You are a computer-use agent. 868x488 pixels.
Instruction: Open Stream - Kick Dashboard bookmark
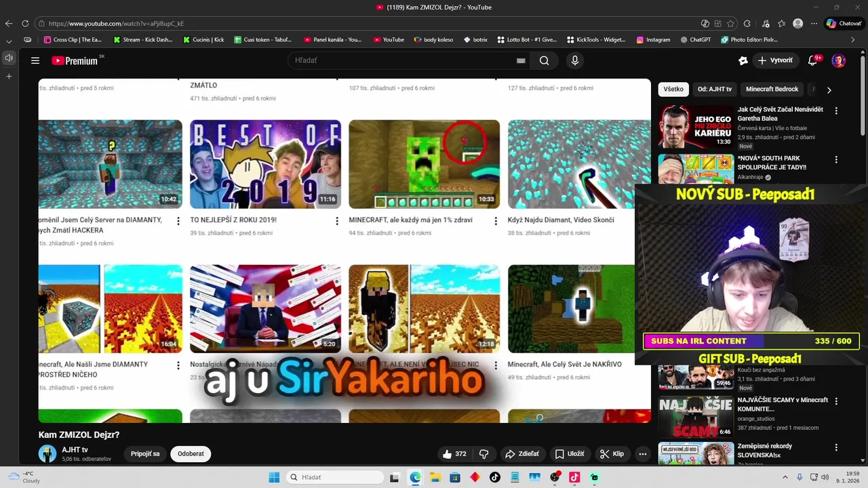(x=142, y=40)
